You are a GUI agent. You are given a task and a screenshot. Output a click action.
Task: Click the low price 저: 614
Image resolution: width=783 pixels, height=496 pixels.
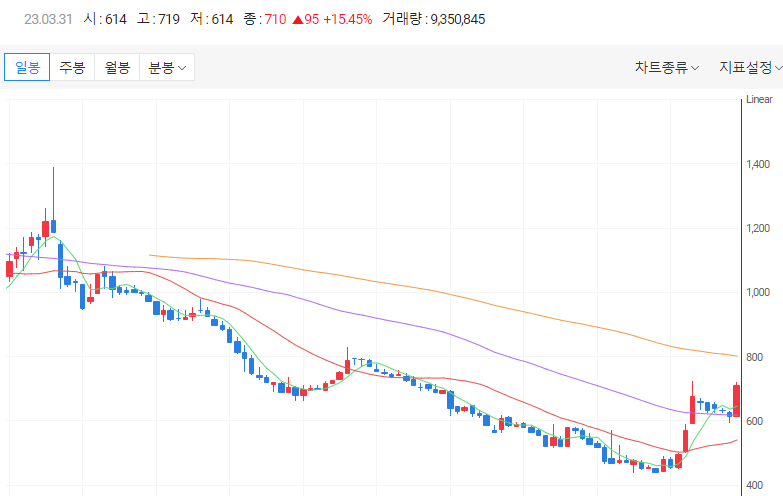point(212,19)
